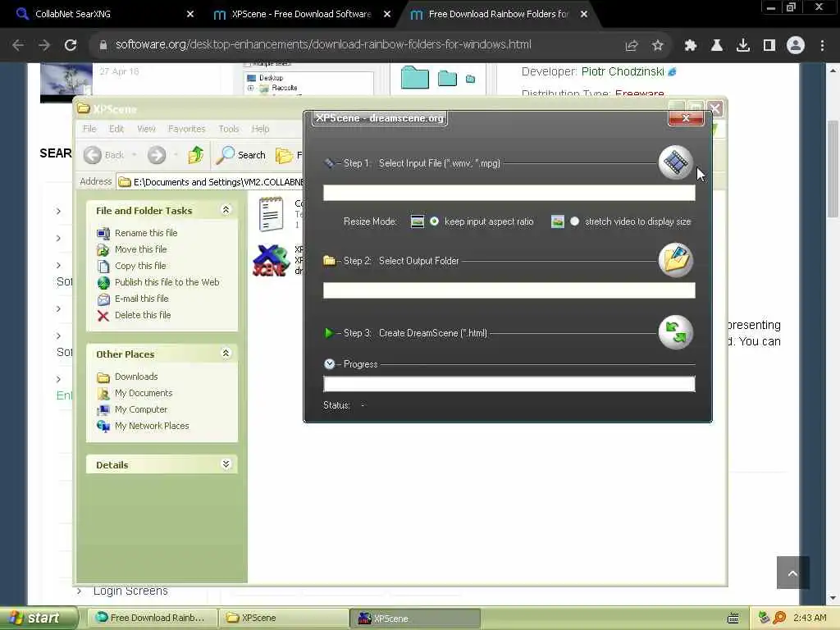Open the Tools menu in Explorer
The height and width of the screenshot is (630, 840).
(229, 129)
